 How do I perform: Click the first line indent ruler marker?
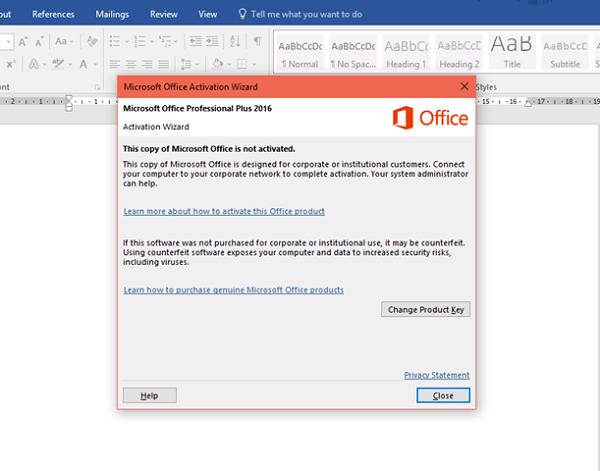click(68, 99)
